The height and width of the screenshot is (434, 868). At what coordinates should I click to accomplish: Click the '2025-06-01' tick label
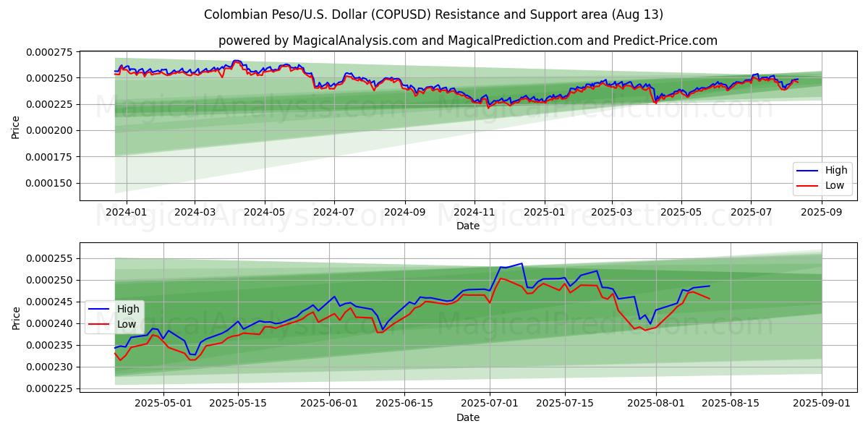[x=330, y=404]
